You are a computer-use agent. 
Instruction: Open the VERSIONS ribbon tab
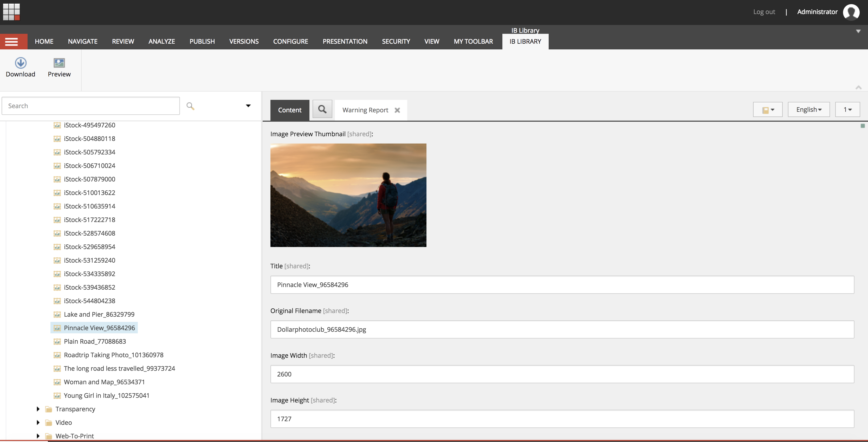point(244,41)
